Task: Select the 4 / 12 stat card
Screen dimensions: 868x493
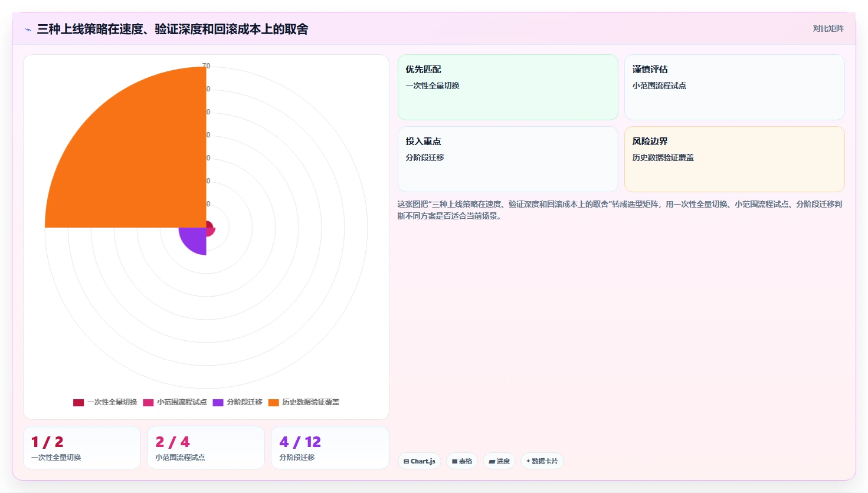Action: tap(330, 448)
